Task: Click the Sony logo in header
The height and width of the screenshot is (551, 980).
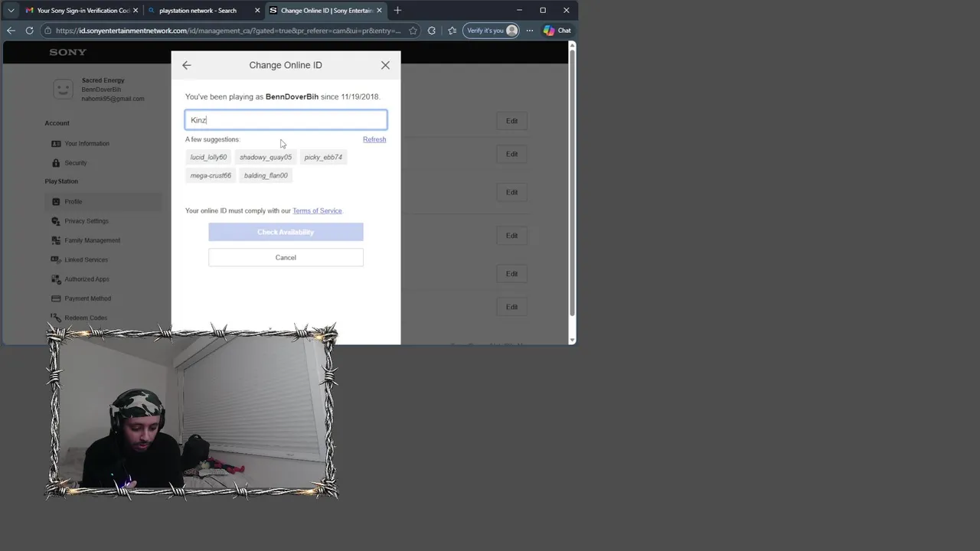Action: click(68, 52)
